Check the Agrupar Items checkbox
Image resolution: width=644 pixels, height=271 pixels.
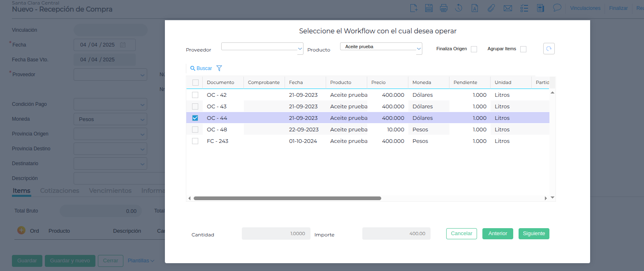[523, 49]
